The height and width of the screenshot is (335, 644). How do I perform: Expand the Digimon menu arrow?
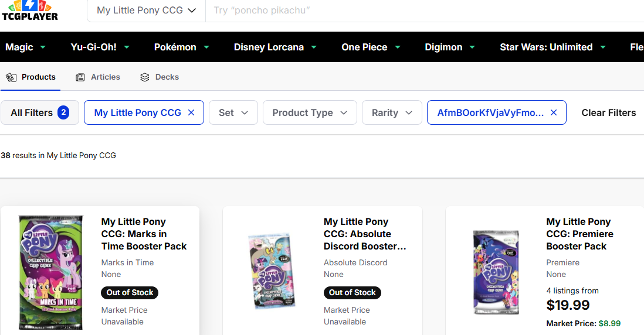click(472, 47)
